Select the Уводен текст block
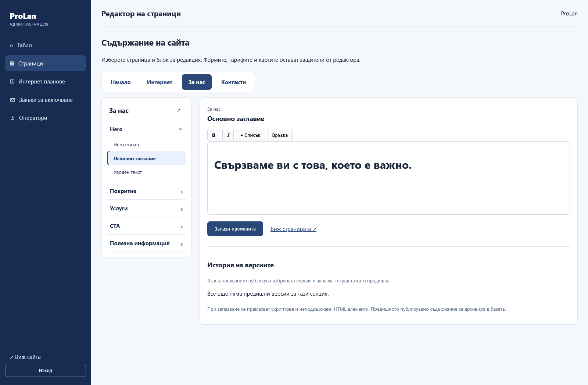The height and width of the screenshot is (385, 588). pos(146,172)
